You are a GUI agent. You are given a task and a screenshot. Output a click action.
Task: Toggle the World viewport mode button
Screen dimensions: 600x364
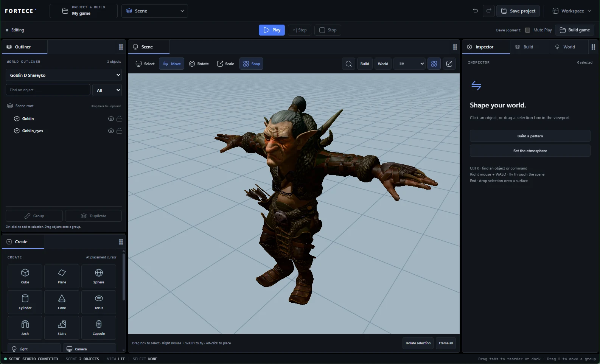click(383, 64)
